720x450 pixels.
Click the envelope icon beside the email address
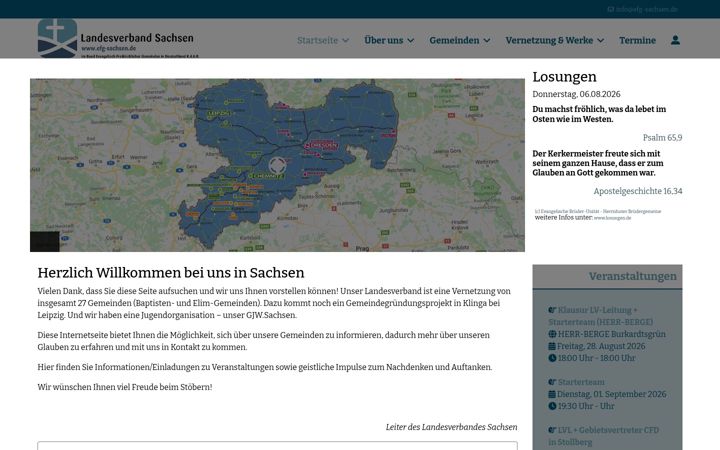(610, 9)
